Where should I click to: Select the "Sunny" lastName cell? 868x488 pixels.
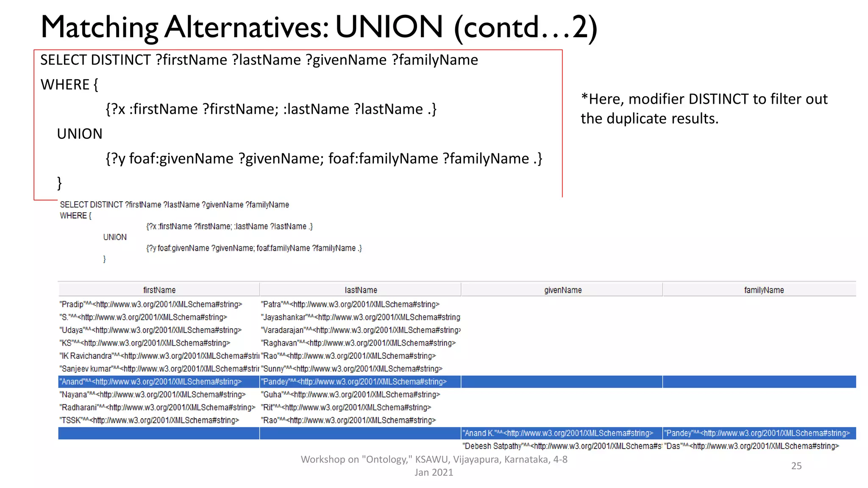click(360, 369)
